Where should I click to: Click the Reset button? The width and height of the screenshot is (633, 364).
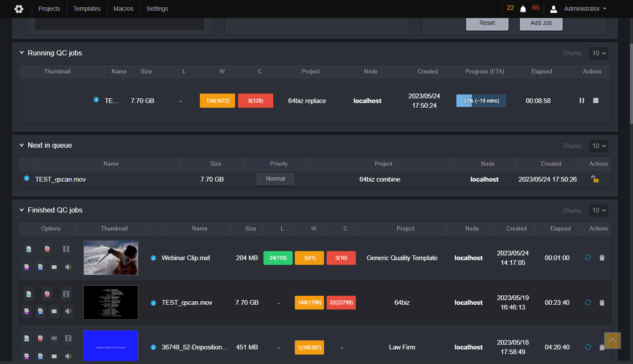pyautogui.click(x=487, y=23)
